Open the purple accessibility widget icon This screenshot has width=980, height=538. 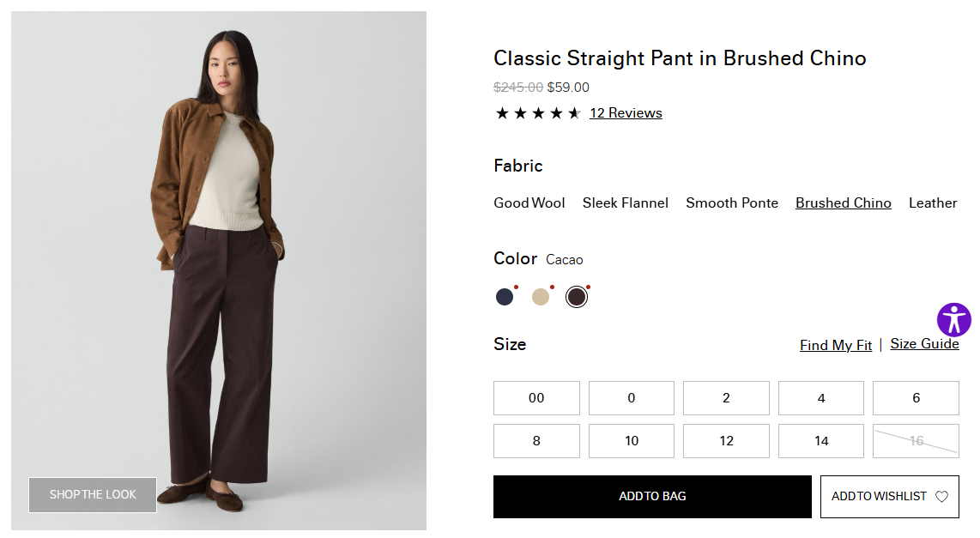click(x=953, y=320)
